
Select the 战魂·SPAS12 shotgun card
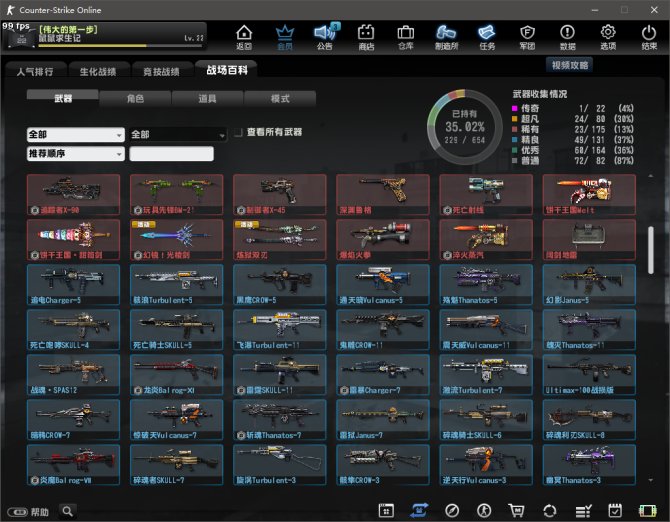73,375
